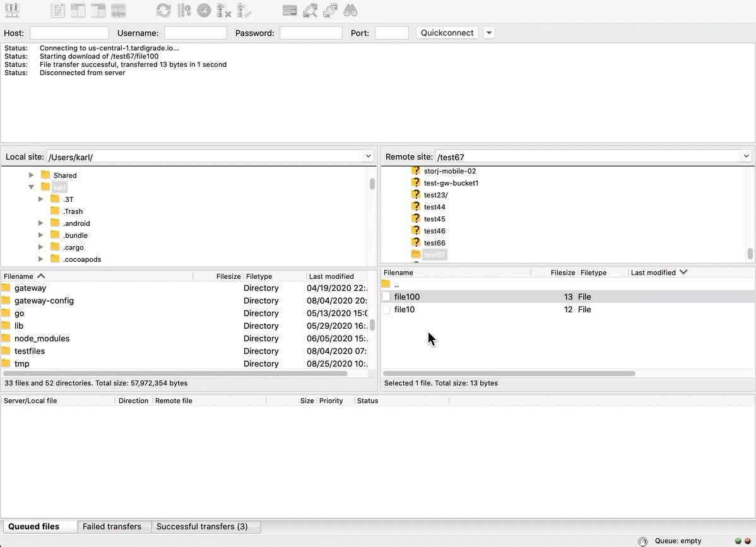Click inside the Host input field

tap(69, 32)
